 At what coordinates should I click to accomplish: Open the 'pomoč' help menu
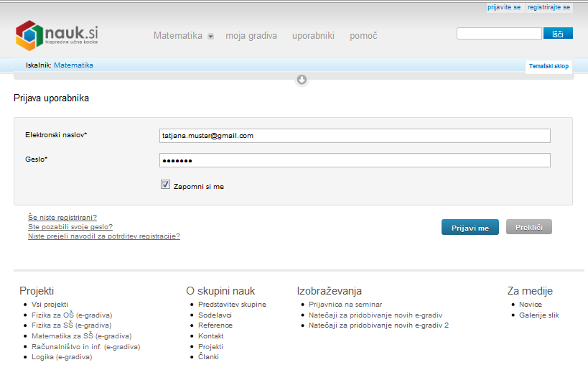pyautogui.click(x=363, y=36)
